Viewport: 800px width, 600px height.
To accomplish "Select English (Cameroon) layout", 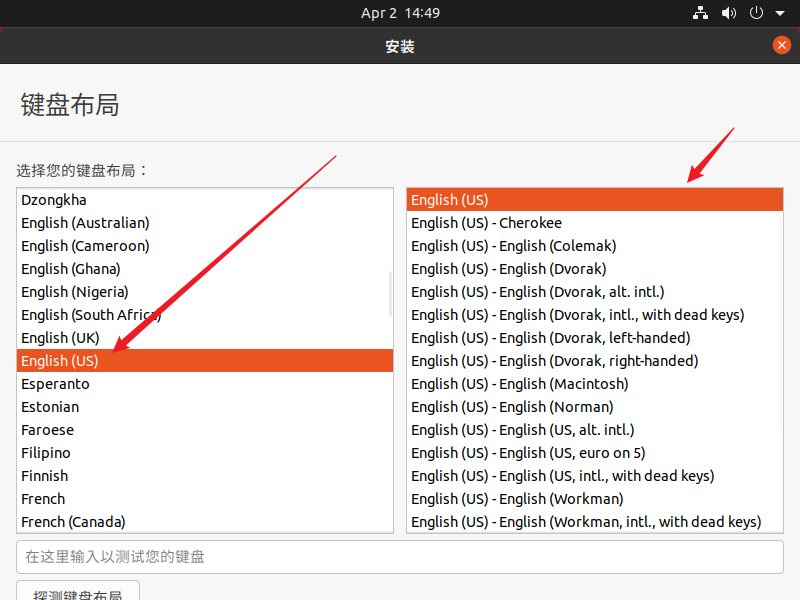I will point(205,246).
